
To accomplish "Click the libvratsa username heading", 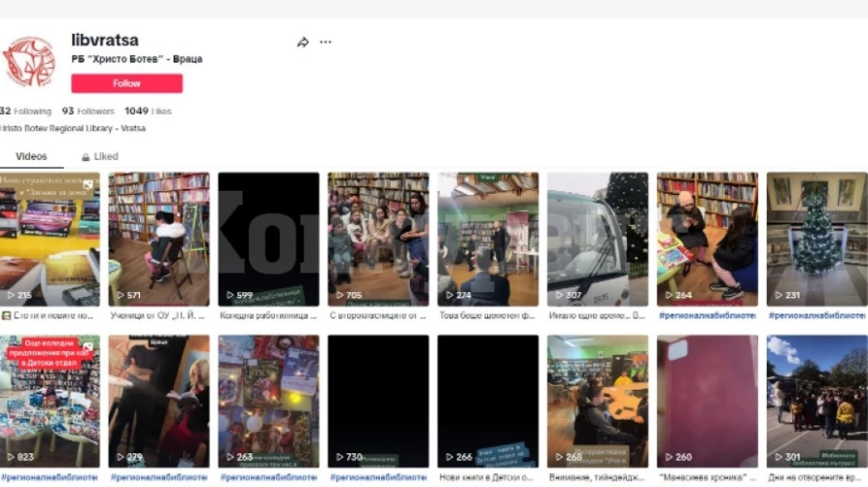I will (104, 40).
